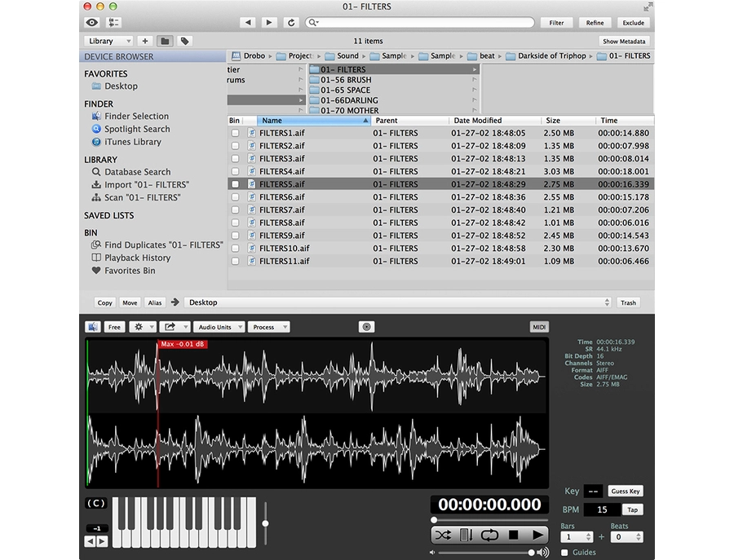
Task: Click the round record target icon
Action: (367, 327)
